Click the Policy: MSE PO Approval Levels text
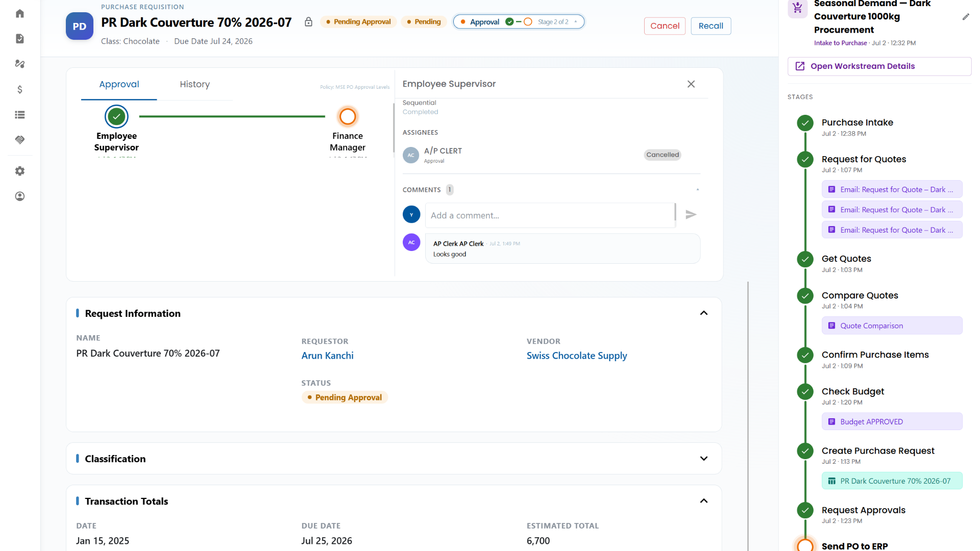 pyautogui.click(x=355, y=87)
